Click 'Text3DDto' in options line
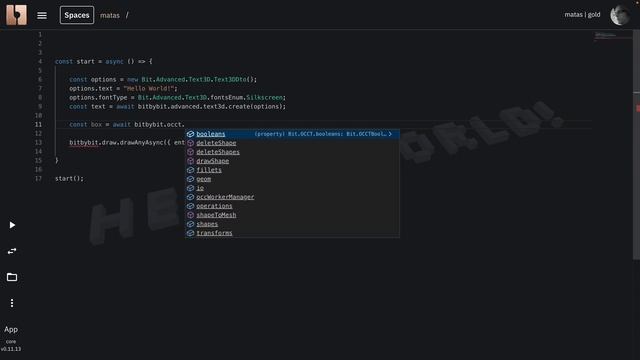This screenshot has height=360, width=640. pyautogui.click(x=230, y=80)
